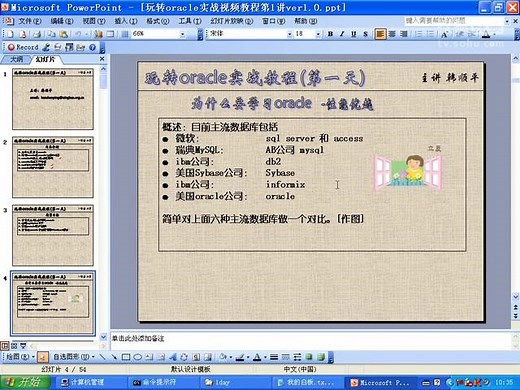Switch to the 幻灯片 (Slides) tab
The height and width of the screenshot is (390, 520).
pyautogui.click(x=45, y=59)
